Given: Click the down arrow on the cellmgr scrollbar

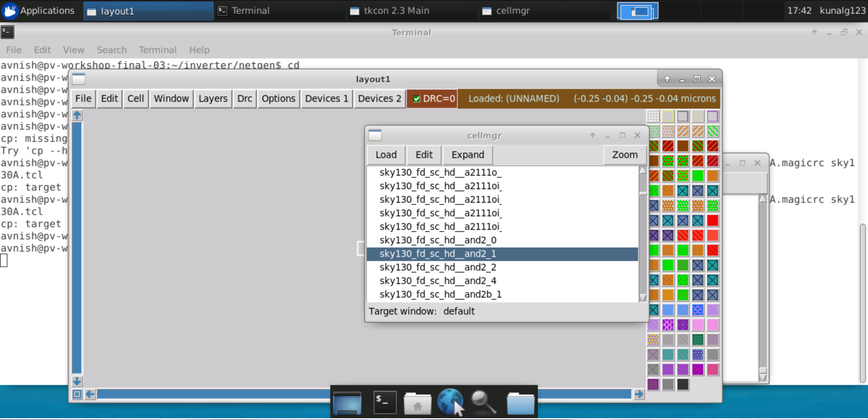Looking at the screenshot, I should point(643,298).
